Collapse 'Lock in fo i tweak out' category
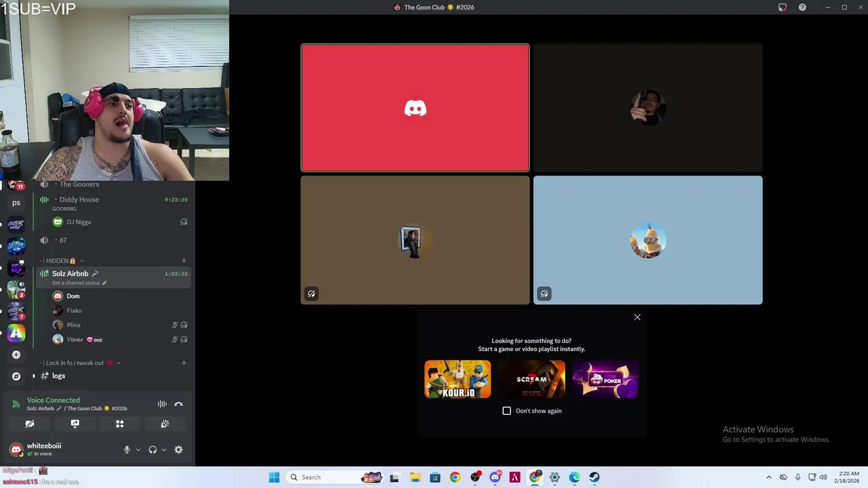868x488 pixels. [79, 363]
